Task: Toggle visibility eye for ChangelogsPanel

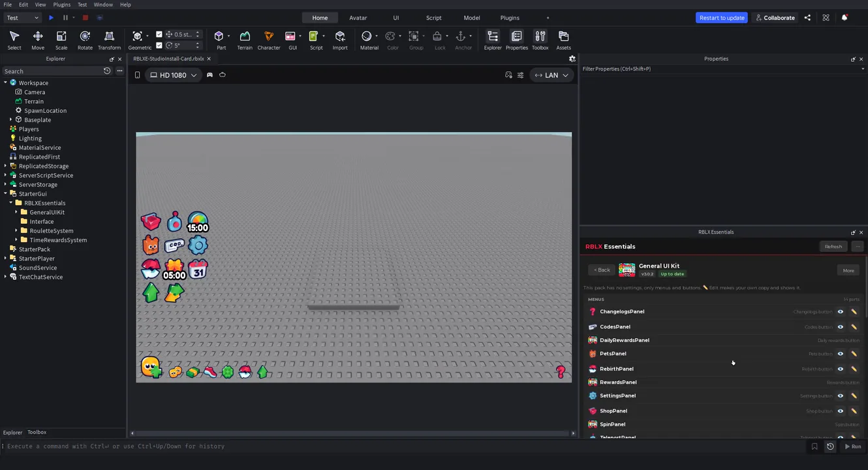Action: click(x=841, y=312)
